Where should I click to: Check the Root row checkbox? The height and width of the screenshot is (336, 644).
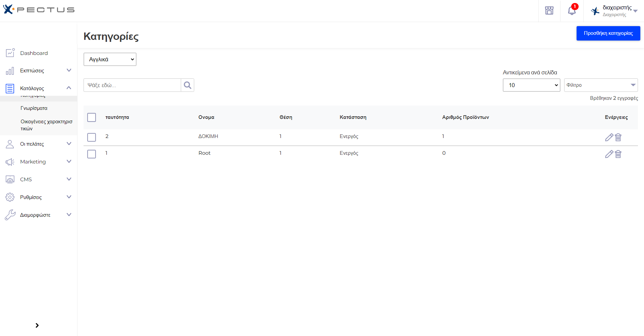tap(92, 154)
